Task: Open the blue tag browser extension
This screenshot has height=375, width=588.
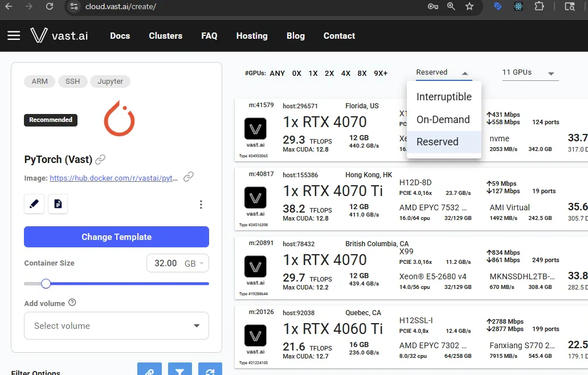Action: 497,6
